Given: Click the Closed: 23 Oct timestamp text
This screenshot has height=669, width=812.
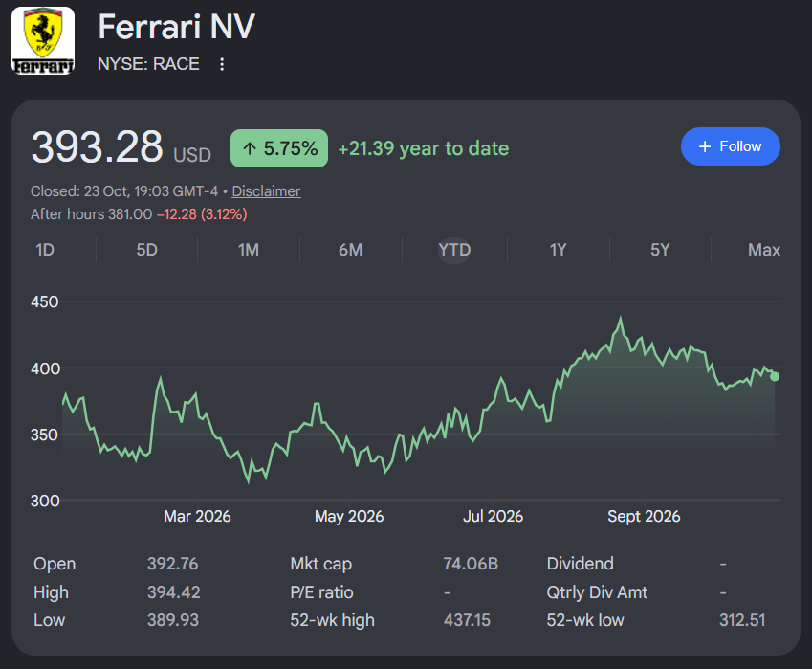Looking at the screenshot, I should [x=124, y=191].
